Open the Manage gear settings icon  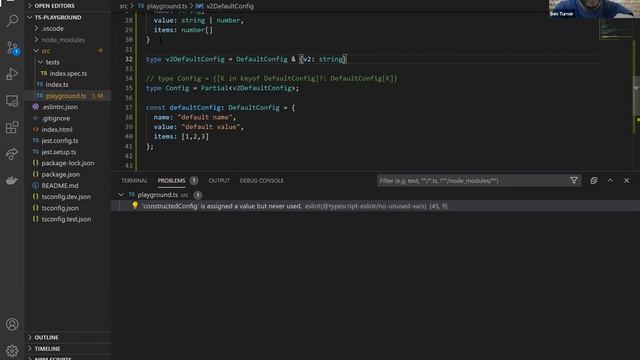pos(12,351)
